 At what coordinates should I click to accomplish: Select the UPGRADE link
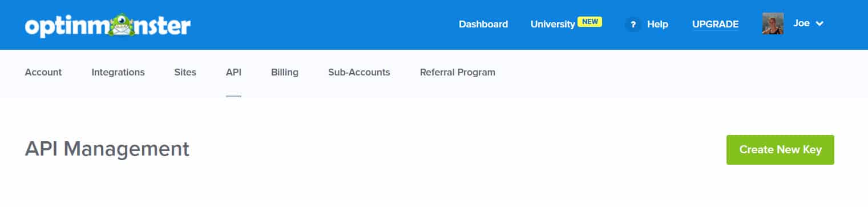point(715,24)
